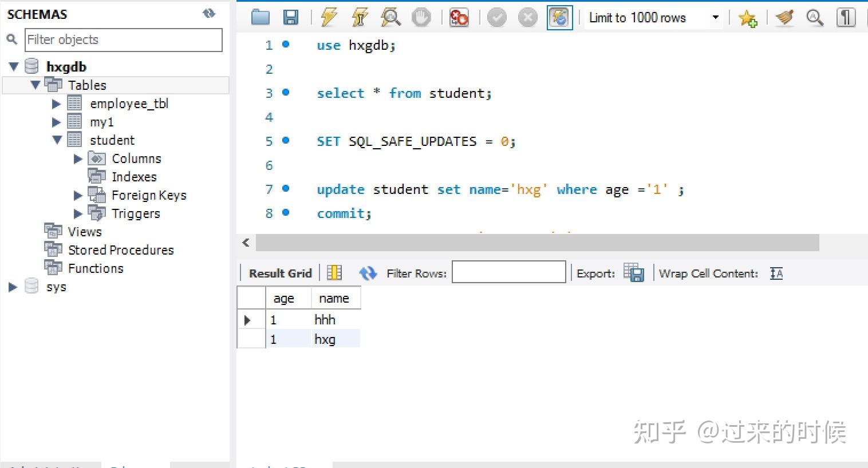Click the Views folder icon
The image size is (868, 468).
click(x=53, y=231)
